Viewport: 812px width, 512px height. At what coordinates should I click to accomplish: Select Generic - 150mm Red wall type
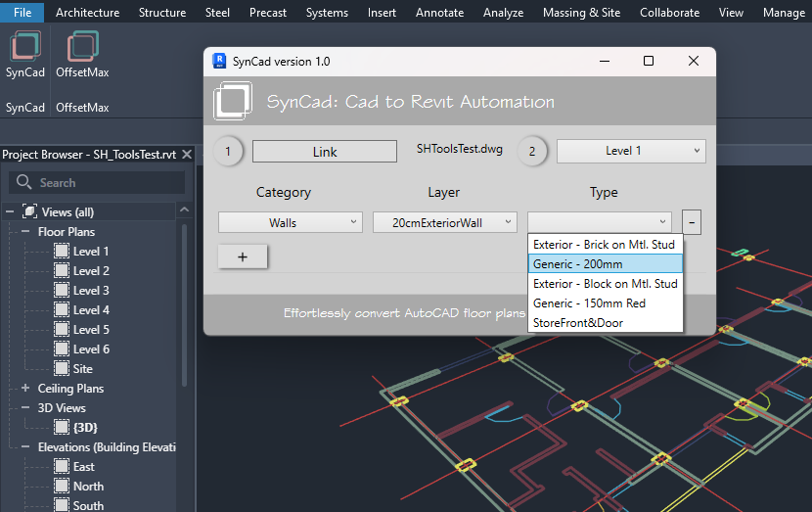click(606, 303)
